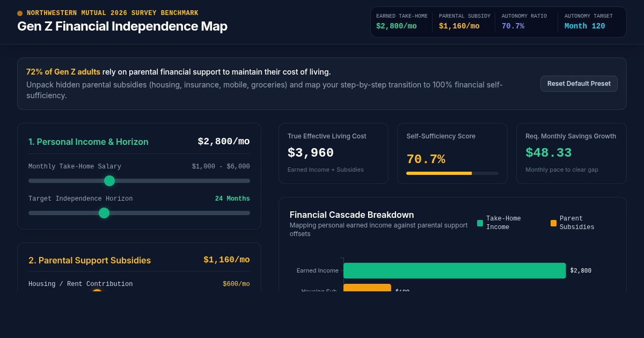
Task: Click the Northwestern Mutual 2026 Survey Benchmark label
Action: point(113,13)
